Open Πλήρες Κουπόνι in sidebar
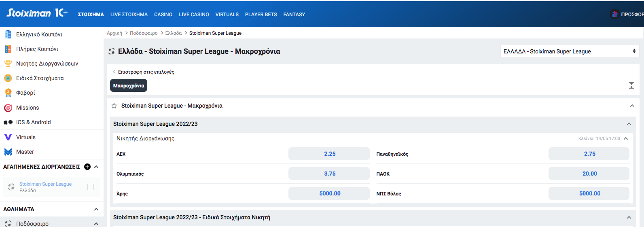 37,49
